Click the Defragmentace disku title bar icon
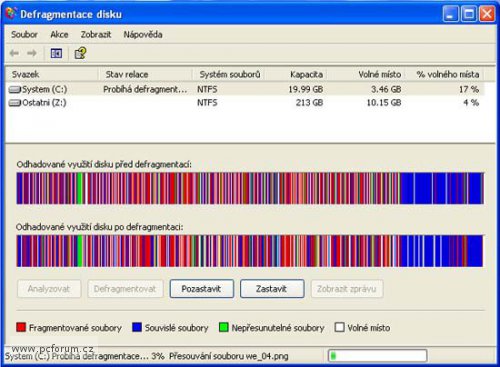 coord(11,13)
